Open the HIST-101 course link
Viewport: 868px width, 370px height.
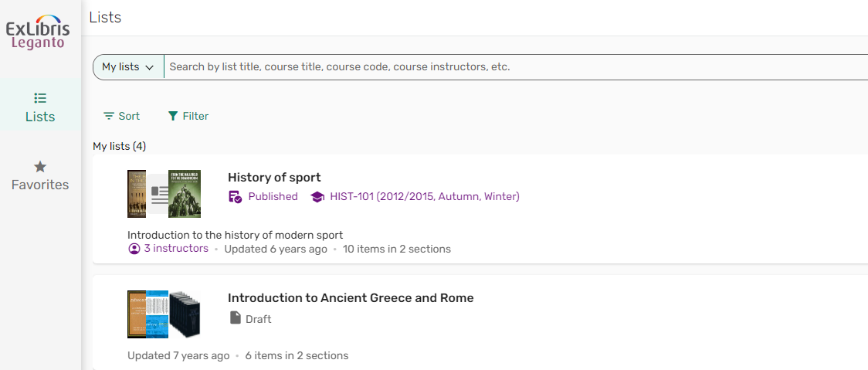425,197
